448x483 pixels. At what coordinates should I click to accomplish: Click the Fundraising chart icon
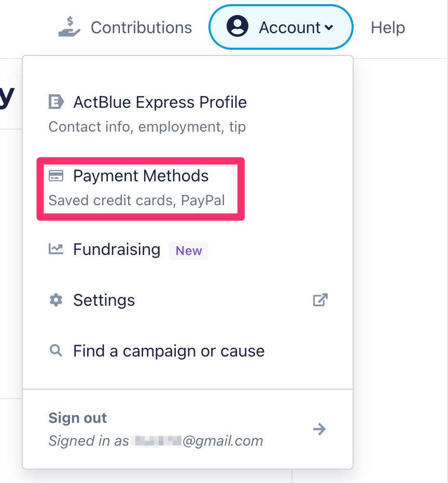(x=56, y=249)
